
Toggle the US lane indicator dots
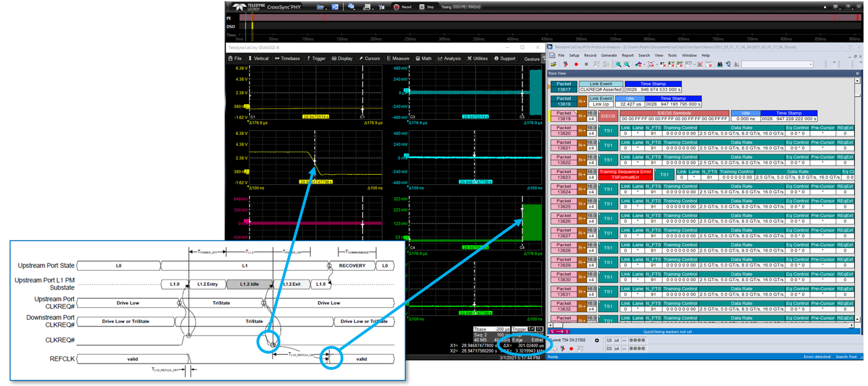pyautogui.click(x=637, y=340)
